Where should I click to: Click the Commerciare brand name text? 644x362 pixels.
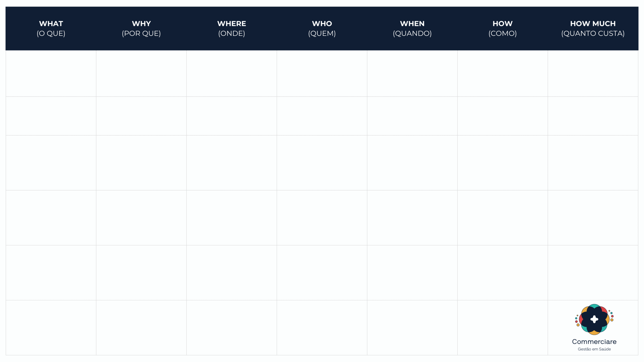[x=594, y=342]
